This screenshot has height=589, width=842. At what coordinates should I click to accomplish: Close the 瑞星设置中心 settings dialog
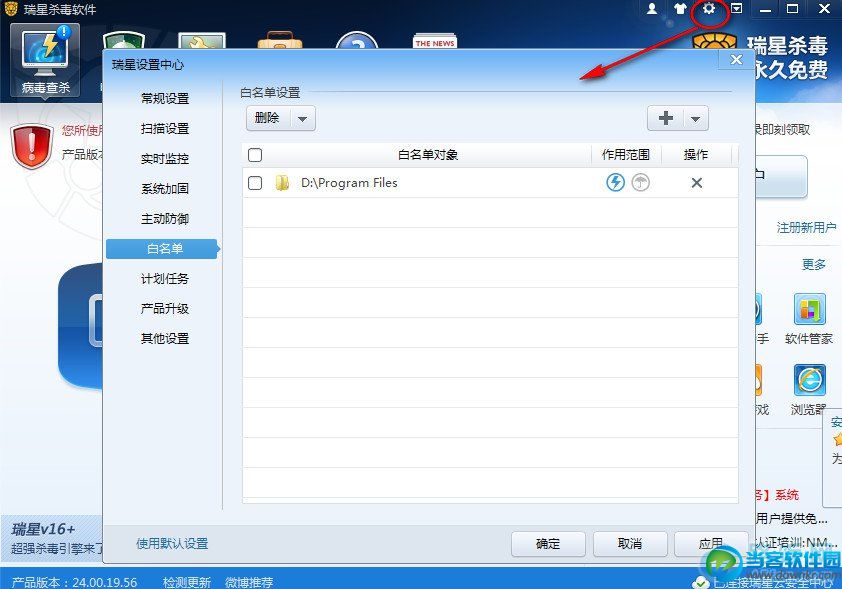(736, 60)
